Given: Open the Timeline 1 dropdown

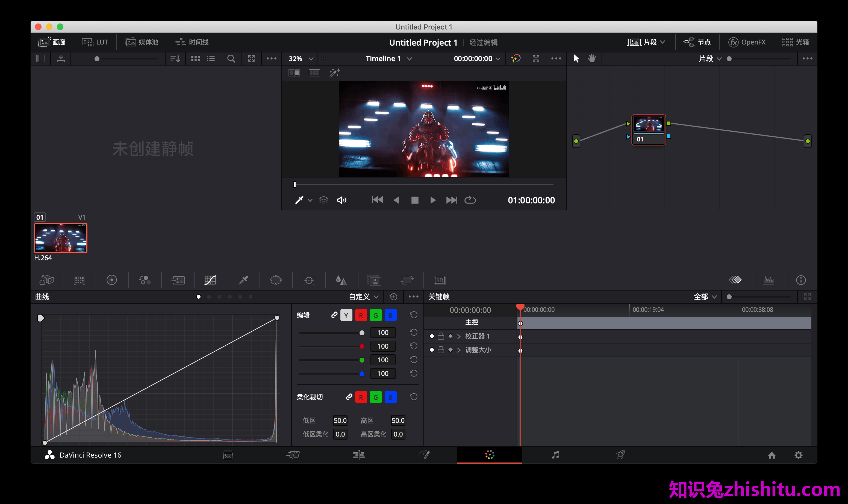Looking at the screenshot, I should (389, 58).
